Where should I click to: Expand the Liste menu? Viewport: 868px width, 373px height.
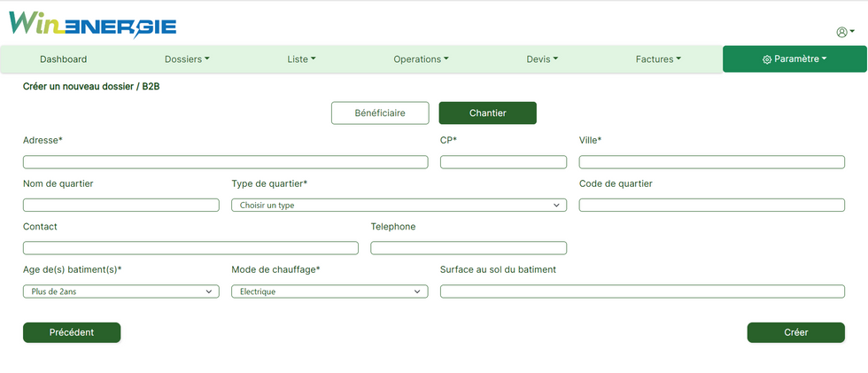coord(301,59)
